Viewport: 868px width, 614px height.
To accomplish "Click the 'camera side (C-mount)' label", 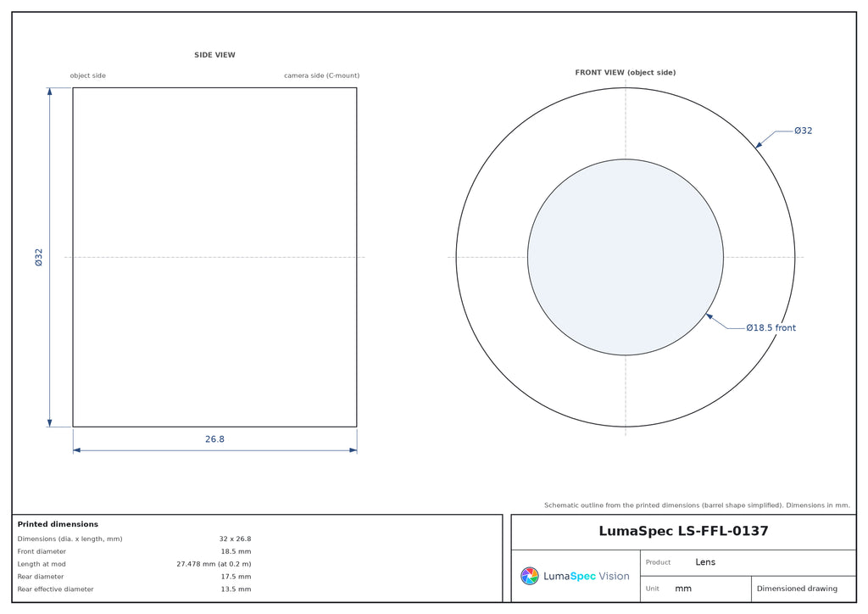I will point(321,75).
